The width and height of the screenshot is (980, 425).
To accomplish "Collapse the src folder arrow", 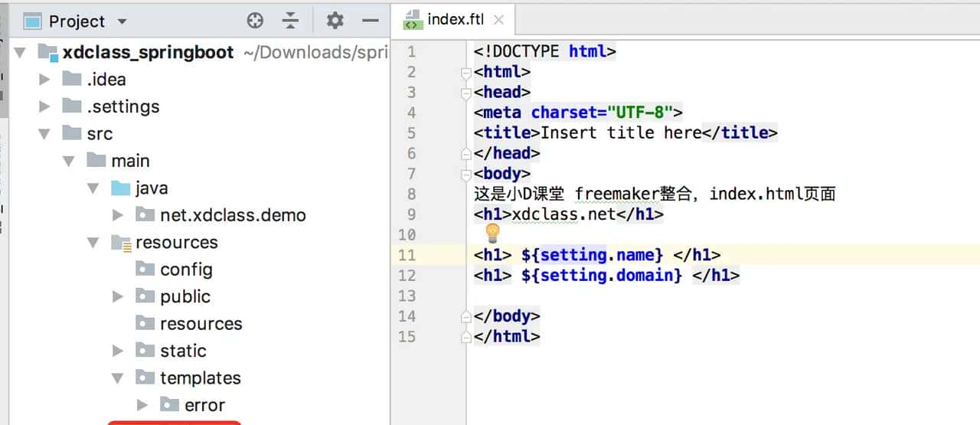I will tap(44, 134).
